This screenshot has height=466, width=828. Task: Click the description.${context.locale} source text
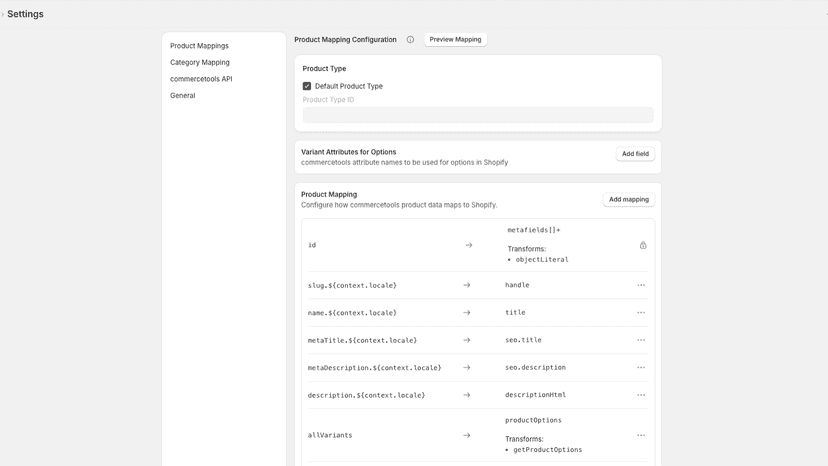(x=366, y=395)
